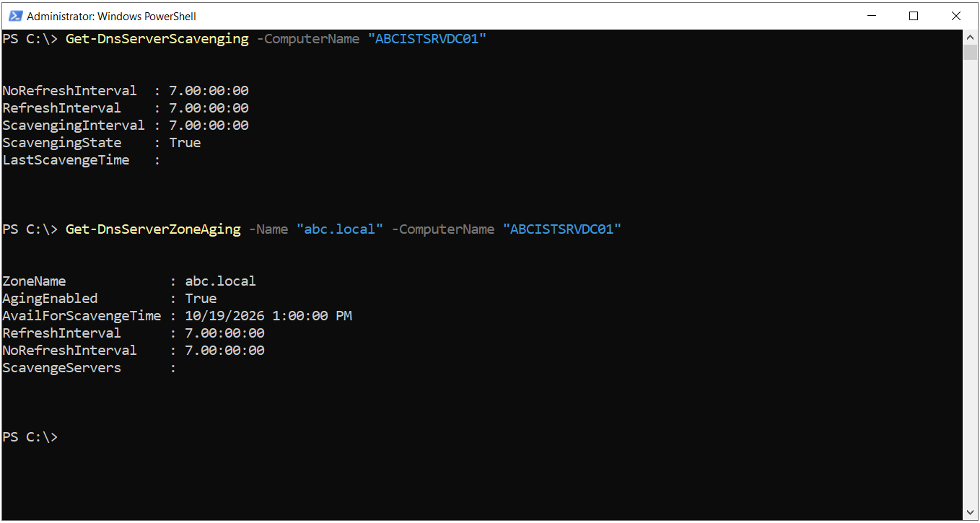The width and height of the screenshot is (980, 523).
Task: Click the True value beside ScavengingState
Action: point(185,143)
